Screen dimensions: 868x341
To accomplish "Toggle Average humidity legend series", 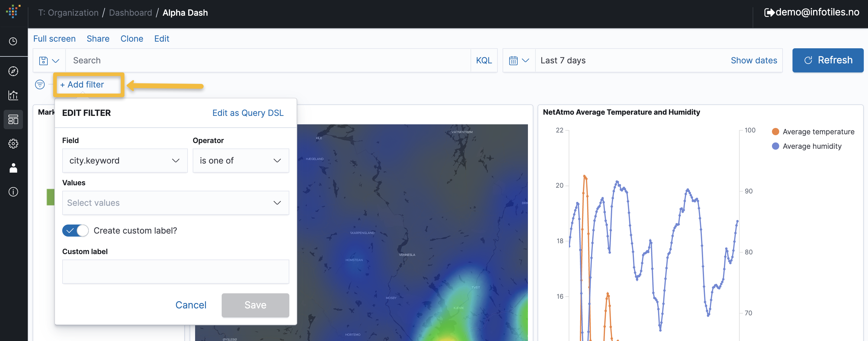I will click(x=807, y=146).
